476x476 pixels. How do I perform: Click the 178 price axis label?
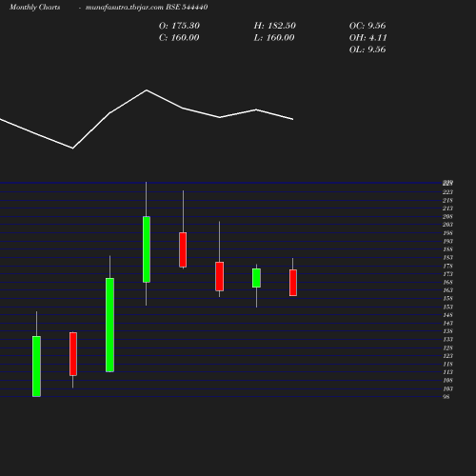(x=447, y=266)
